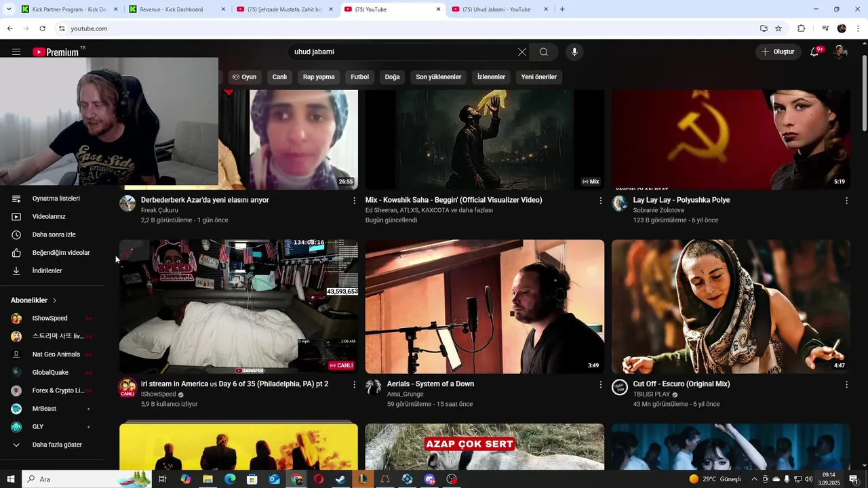This screenshot has width=868, height=488.
Task: Select the Yeni öneriler filter chip
Action: click(539, 77)
